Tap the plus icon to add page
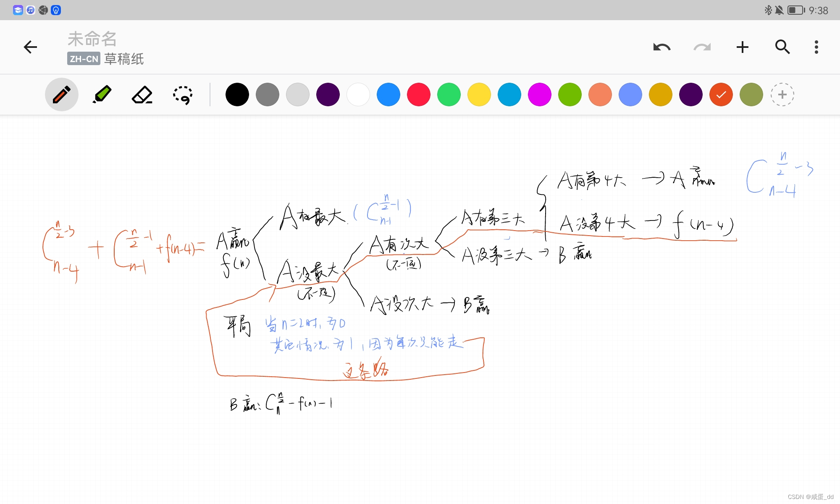840x504 pixels. pos(742,47)
